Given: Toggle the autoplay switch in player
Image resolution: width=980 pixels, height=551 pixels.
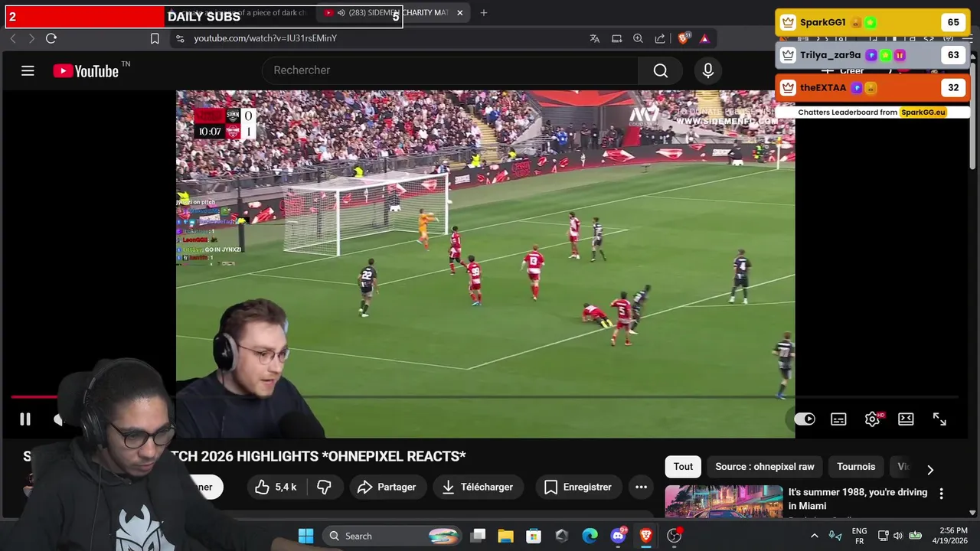Looking at the screenshot, I should [x=805, y=419].
